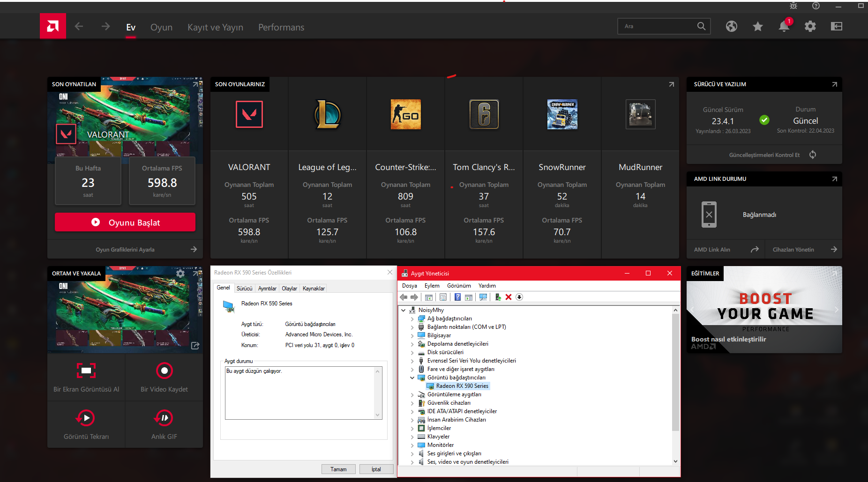Open Dosya menu in Aygıt Yöneticisi

(x=409, y=286)
